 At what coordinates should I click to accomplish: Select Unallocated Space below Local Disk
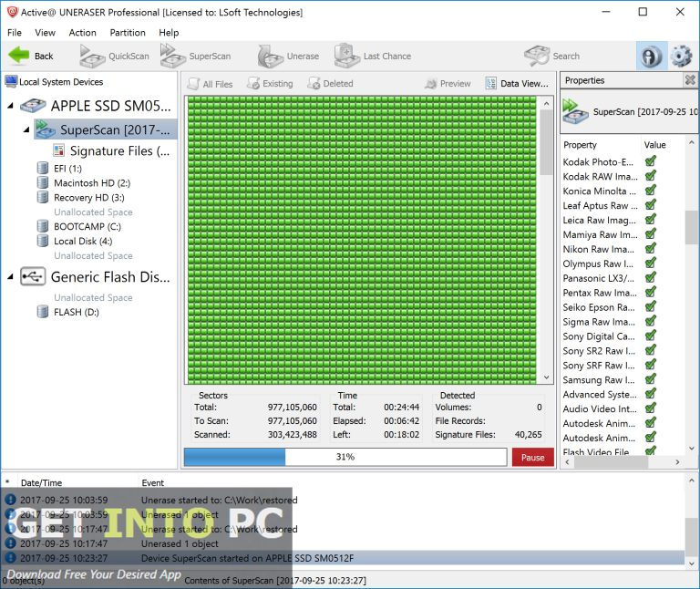pos(93,256)
